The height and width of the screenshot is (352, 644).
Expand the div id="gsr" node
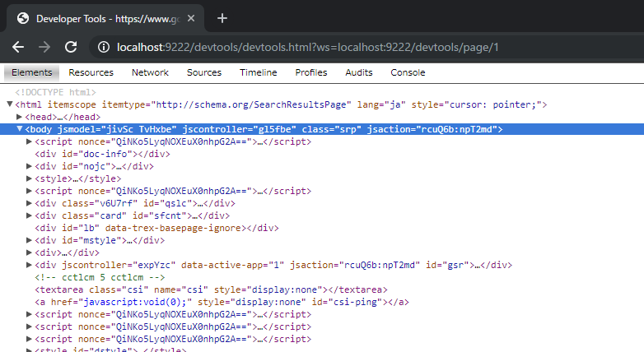tap(29, 265)
